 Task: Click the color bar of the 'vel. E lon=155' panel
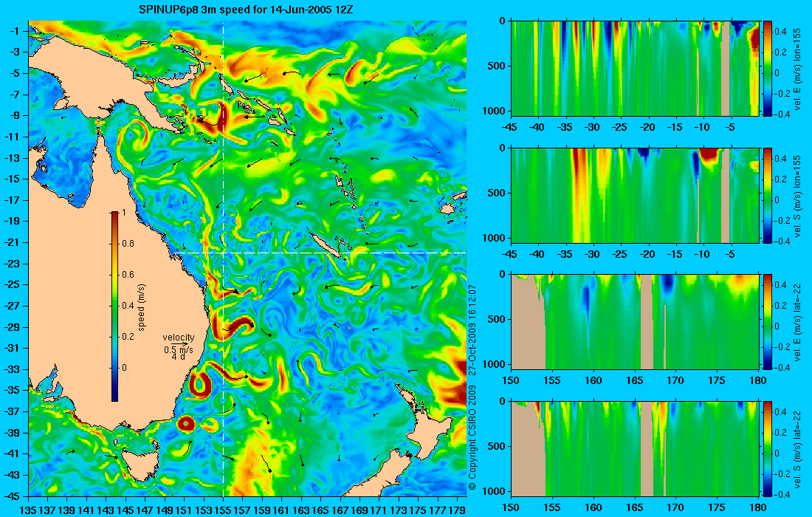(768, 69)
